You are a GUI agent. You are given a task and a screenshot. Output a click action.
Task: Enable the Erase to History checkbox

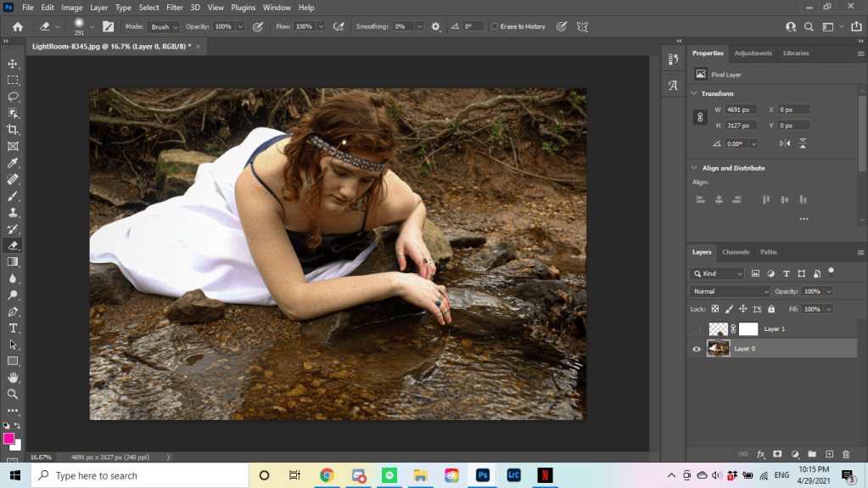point(495,26)
